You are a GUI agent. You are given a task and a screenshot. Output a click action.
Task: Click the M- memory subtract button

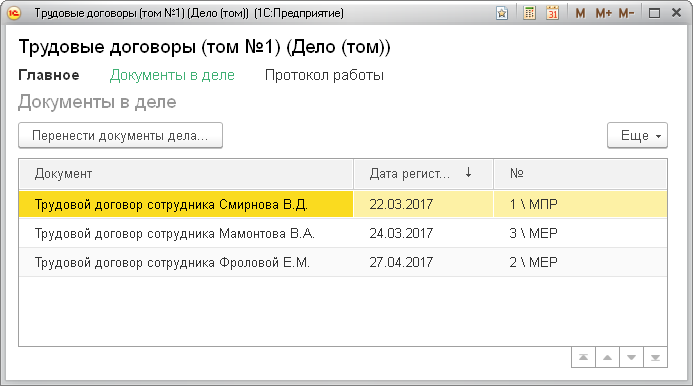[626, 13]
